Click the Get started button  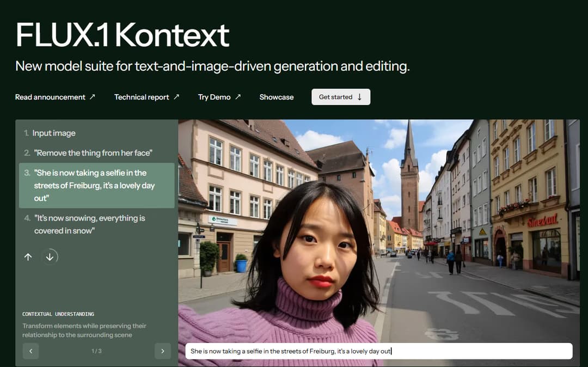click(341, 97)
